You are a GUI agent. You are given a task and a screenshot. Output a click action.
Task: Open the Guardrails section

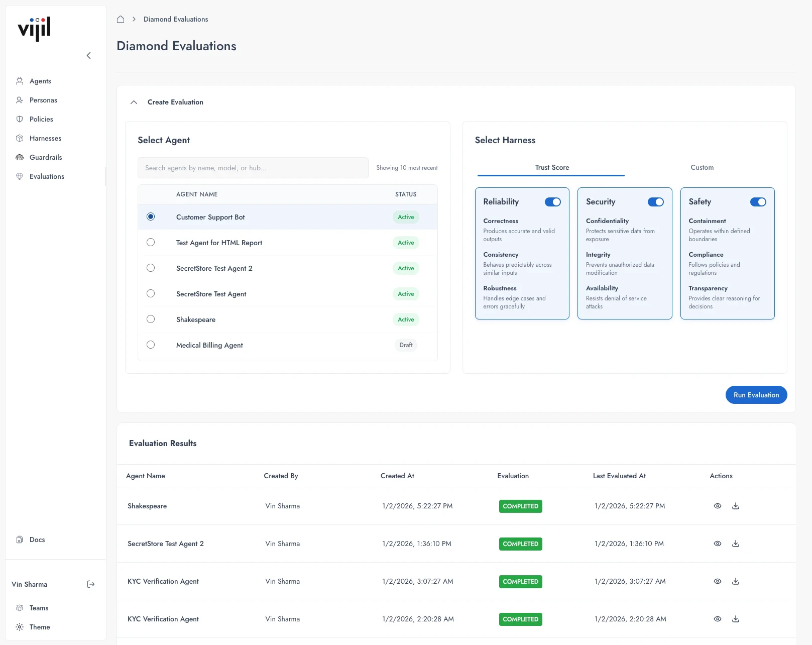pyautogui.click(x=46, y=157)
